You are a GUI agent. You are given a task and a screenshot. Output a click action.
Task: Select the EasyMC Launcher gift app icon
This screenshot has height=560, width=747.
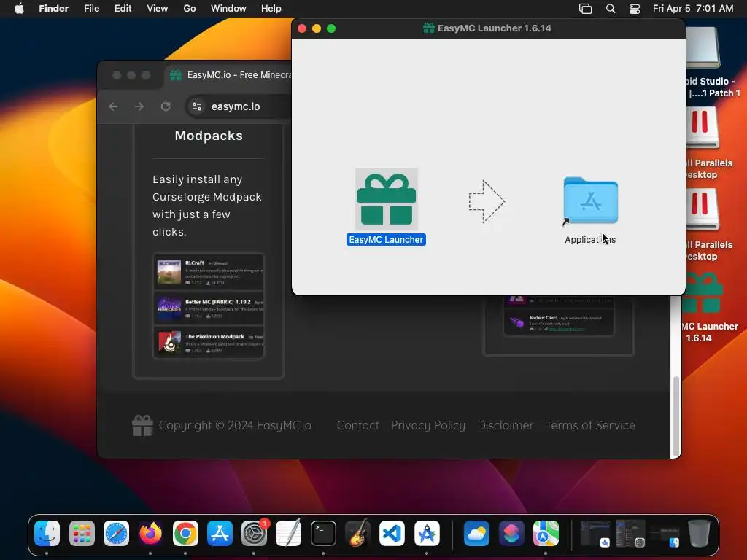[387, 199]
